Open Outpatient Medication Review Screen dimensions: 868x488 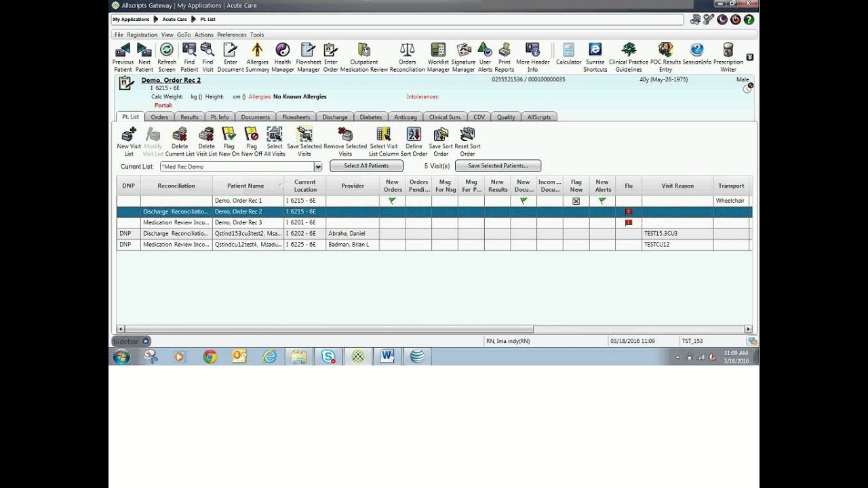[364, 57]
